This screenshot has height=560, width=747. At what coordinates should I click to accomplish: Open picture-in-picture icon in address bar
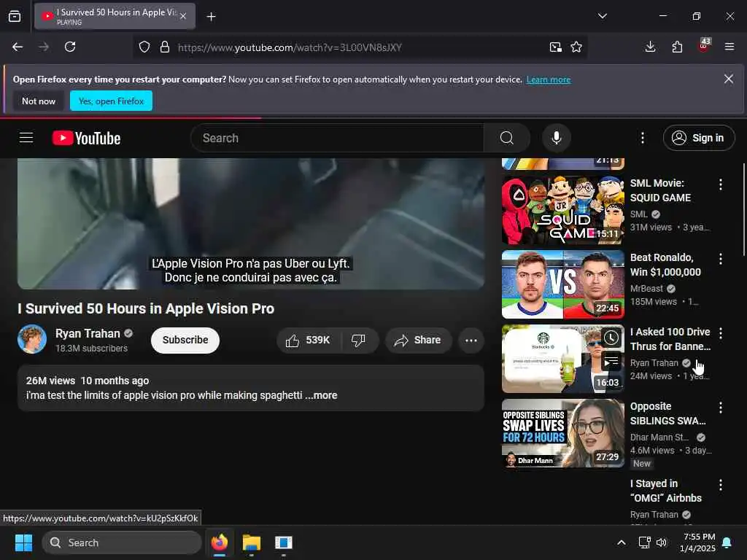(555, 47)
